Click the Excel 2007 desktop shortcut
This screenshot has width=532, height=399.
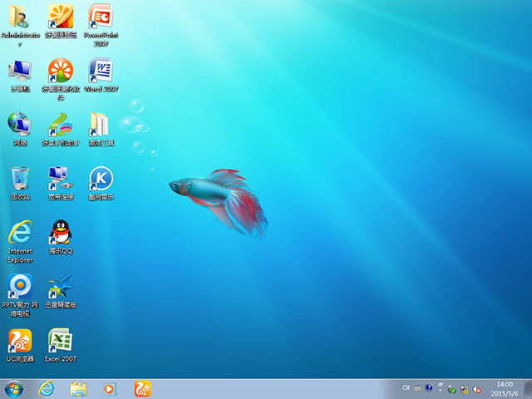click(x=60, y=341)
